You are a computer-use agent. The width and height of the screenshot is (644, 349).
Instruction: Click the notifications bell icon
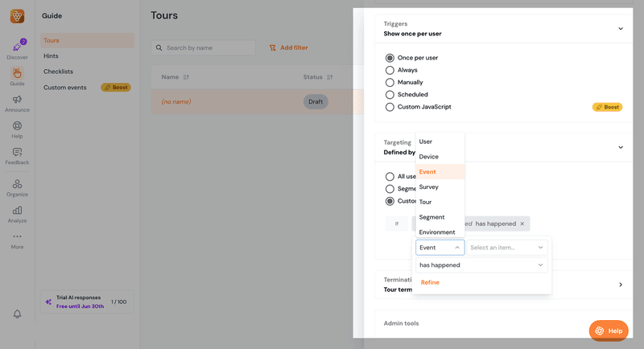click(17, 314)
